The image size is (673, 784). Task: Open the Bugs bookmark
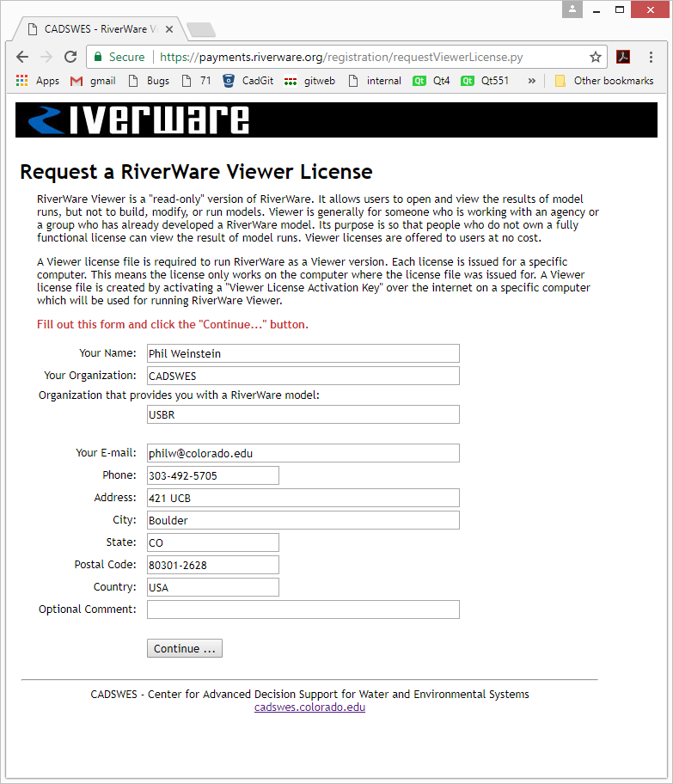pyautogui.click(x=149, y=81)
